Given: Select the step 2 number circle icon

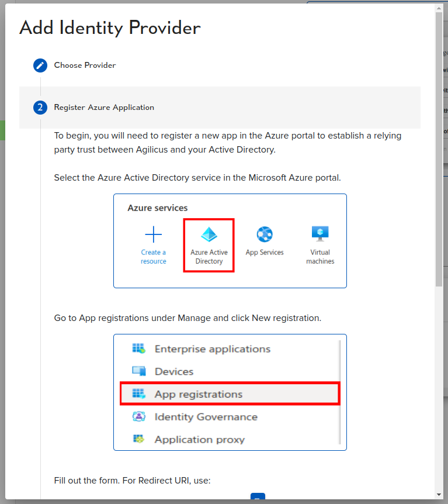Looking at the screenshot, I should (x=40, y=108).
